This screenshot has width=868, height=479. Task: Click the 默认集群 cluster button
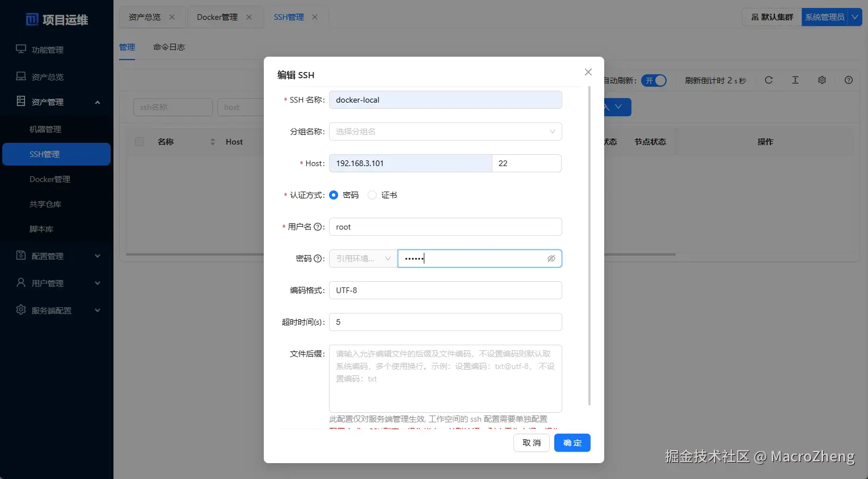772,17
